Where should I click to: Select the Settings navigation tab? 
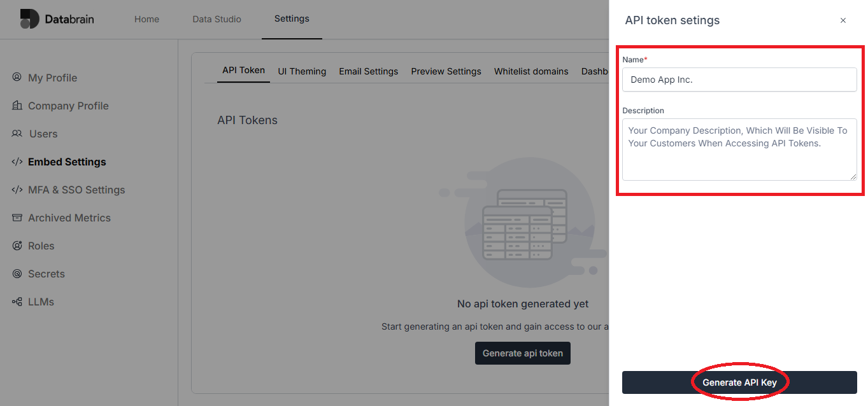292,19
